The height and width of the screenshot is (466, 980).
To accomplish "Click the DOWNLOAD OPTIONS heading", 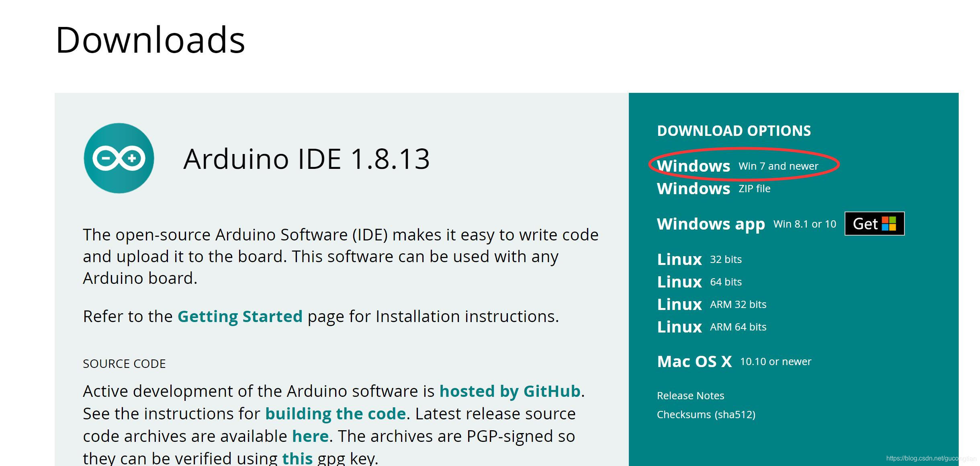I will [x=734, y=131].
